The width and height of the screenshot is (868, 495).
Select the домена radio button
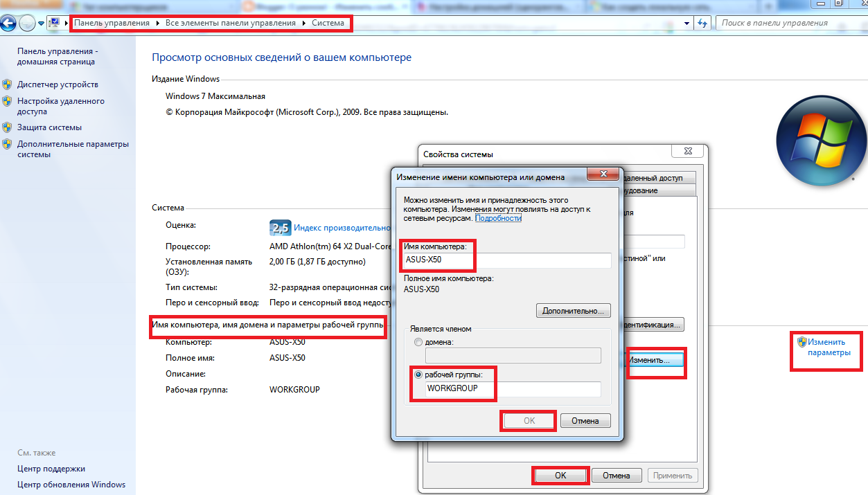point(418,342)
